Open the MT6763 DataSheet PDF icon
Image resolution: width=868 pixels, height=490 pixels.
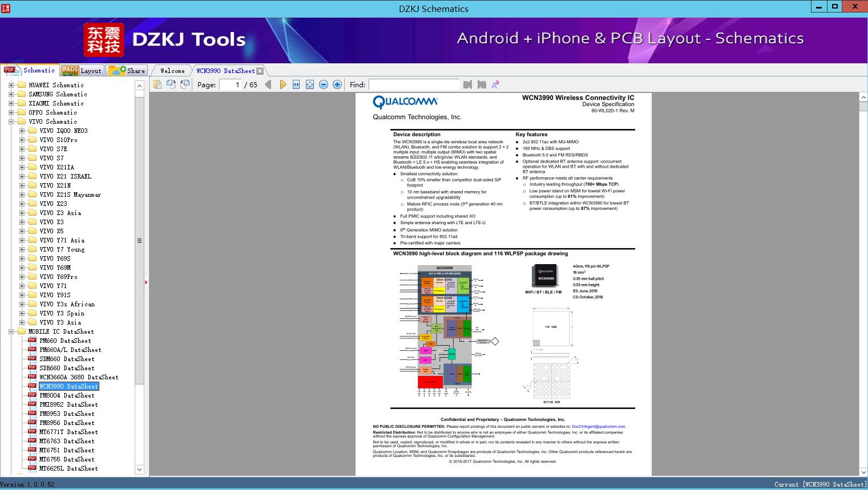pyautogui.click(x=32, y=441)
